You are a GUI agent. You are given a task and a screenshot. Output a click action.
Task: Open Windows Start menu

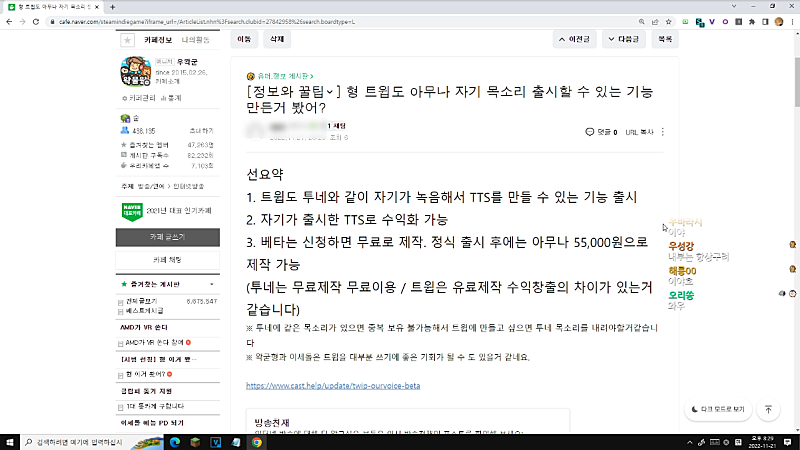coord(10,442)
